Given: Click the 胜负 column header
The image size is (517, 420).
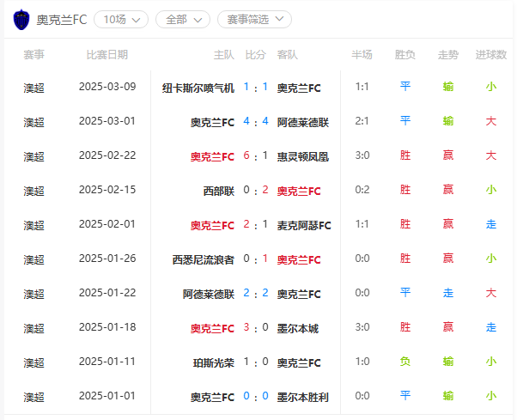Looking at the screenshot, I should coord(404,55).
